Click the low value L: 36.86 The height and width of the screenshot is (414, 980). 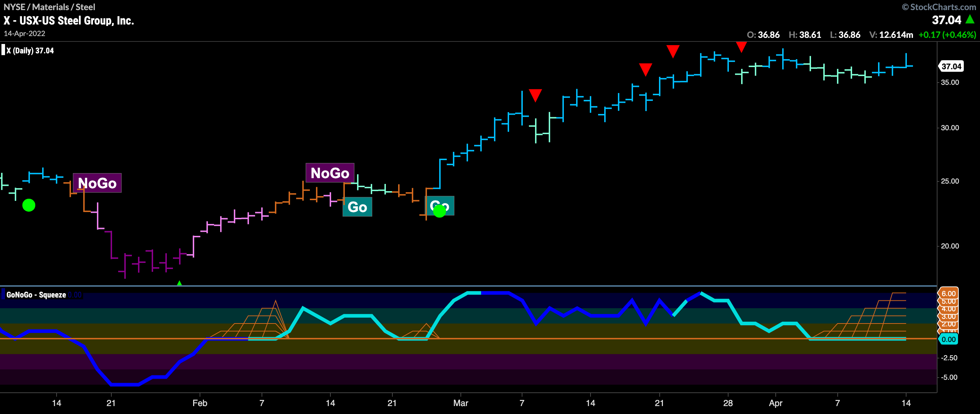click(845, 35)
